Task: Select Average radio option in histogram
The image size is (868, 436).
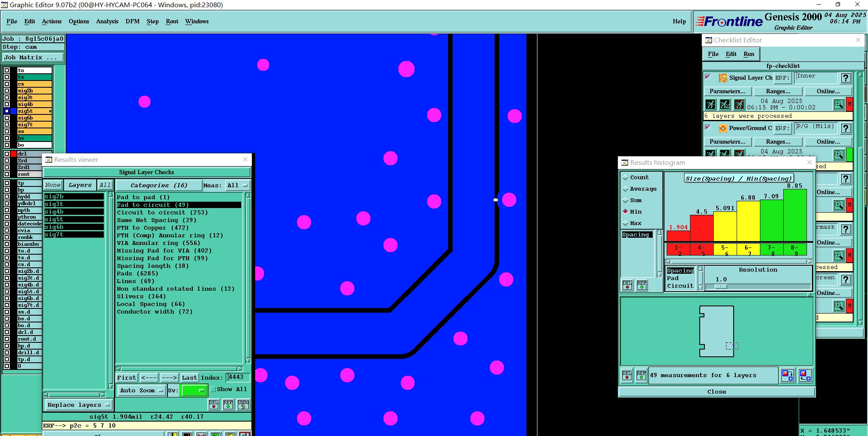Action: click(626, 189)
